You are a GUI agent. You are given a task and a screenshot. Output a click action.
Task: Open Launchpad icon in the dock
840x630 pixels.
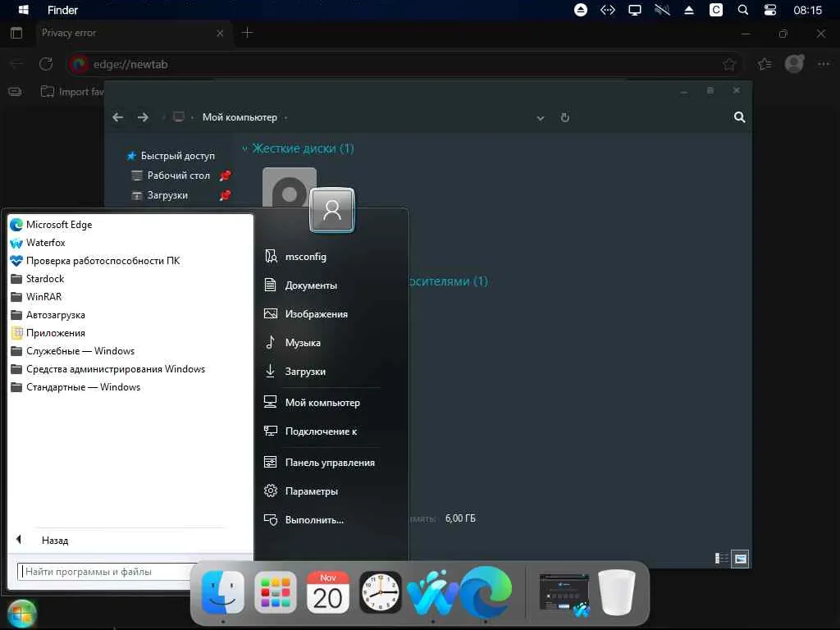tap(276, 592)
